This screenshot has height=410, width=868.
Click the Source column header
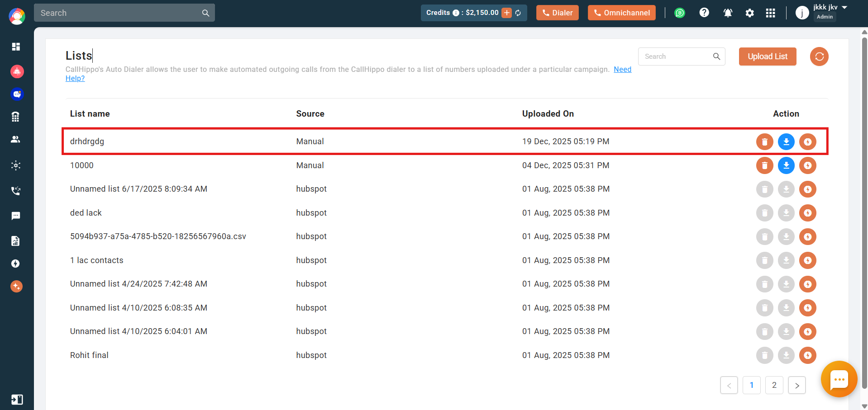pyautogui.click(x=310, y=114)
